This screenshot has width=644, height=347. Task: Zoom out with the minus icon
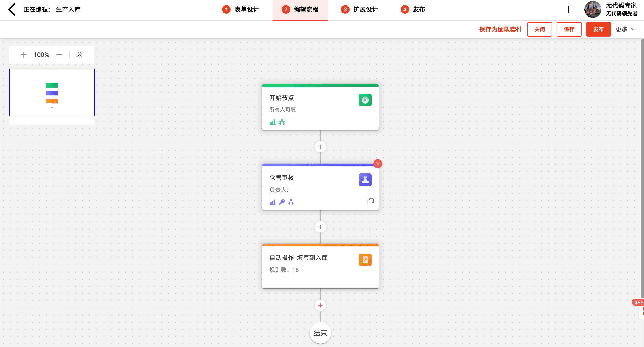59,54
